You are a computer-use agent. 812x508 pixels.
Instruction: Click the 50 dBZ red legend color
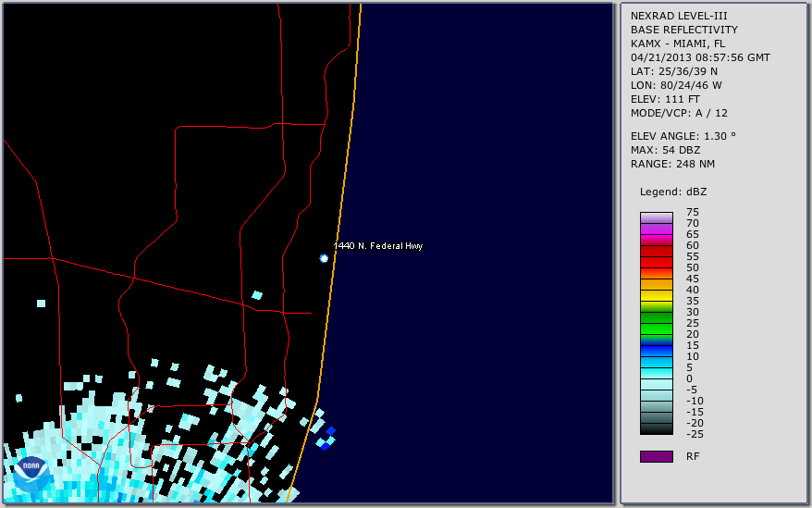656,262
